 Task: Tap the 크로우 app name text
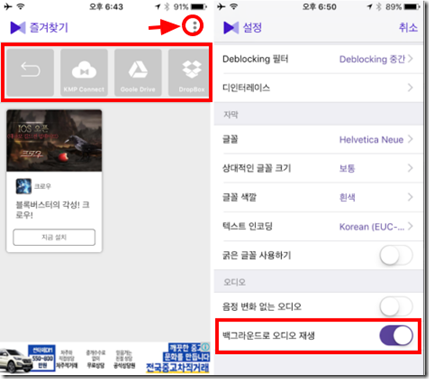(43, 186)
